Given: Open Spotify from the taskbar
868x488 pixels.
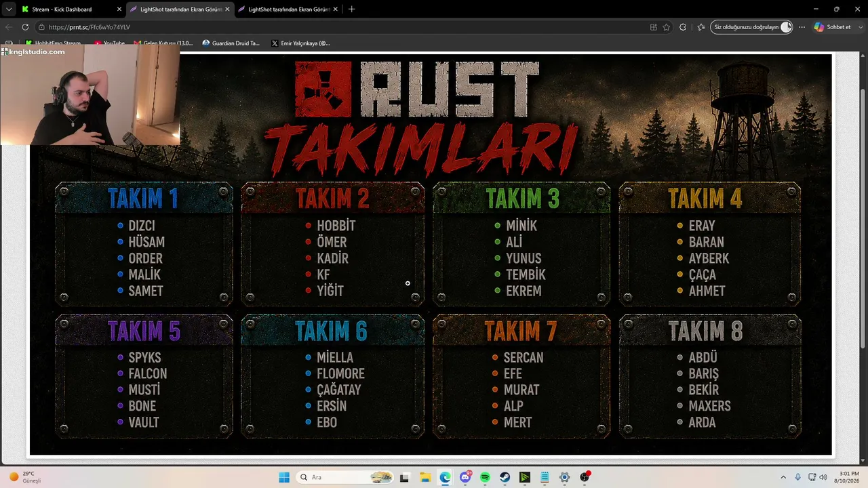Looking at the screenshot, I should 485,477.
